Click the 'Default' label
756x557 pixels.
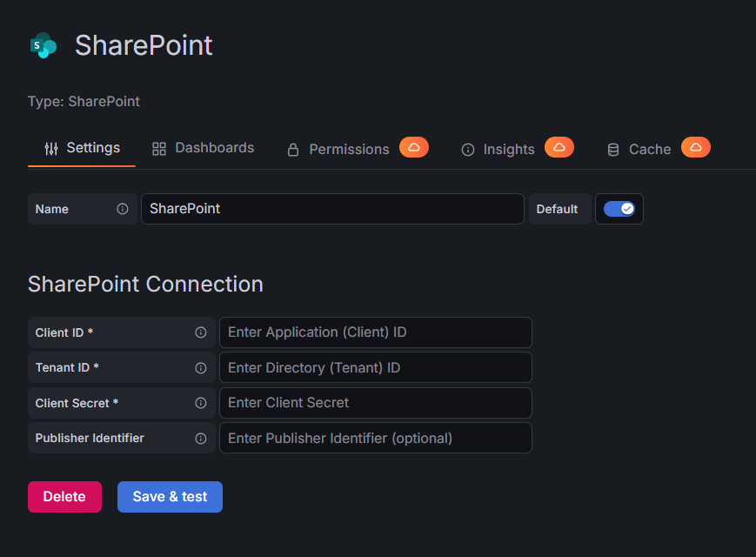coord(557,209)
